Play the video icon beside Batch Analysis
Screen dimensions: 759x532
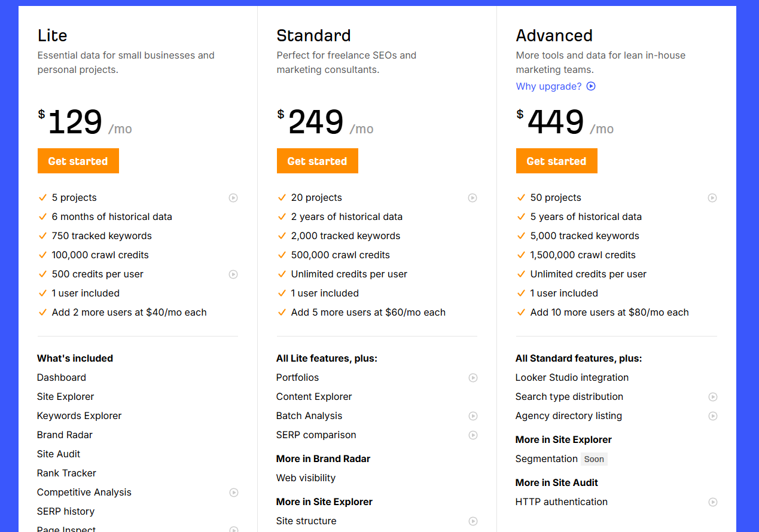click(x=473, y=416)
